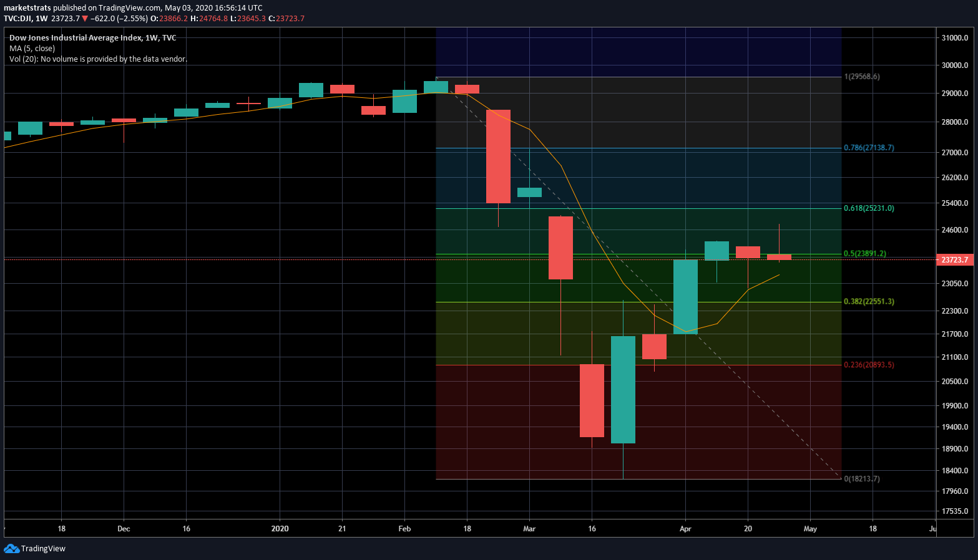Screen dimensions: 978x560
Task: Click the 17535.0 price axis label
Action: pyautogui.click(x=955, y=511)
